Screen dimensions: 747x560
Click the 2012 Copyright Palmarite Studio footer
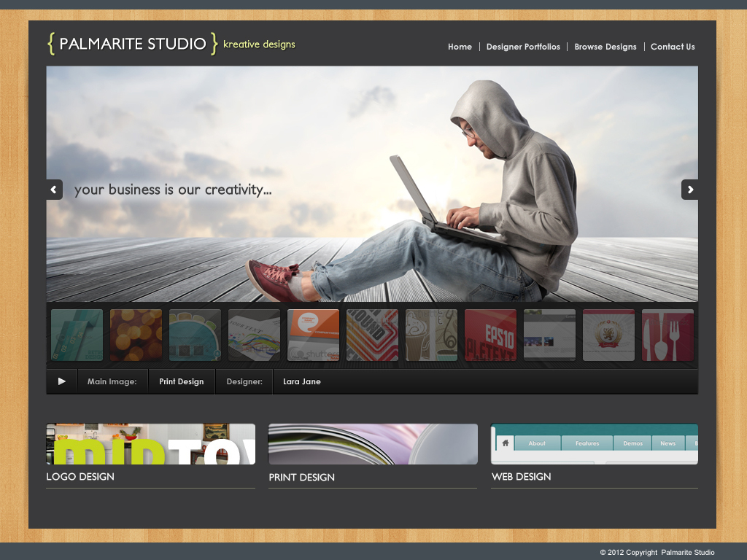[x=657, y=553]
